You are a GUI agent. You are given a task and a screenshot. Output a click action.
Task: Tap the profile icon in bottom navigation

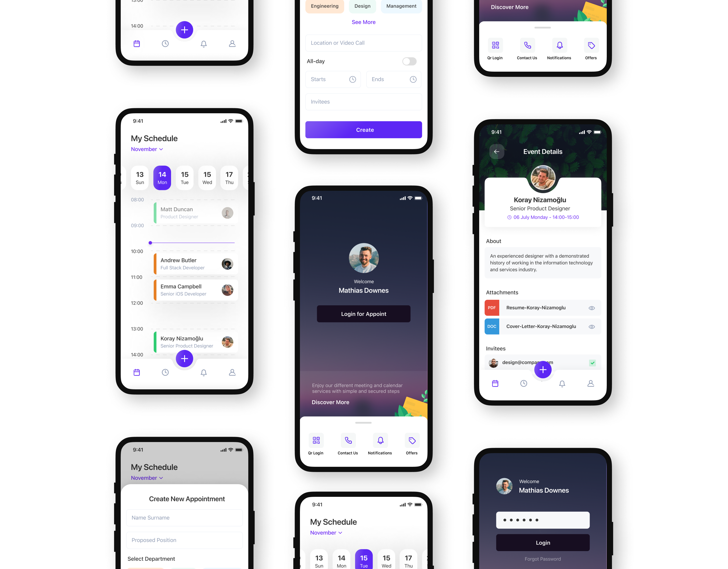232,373
